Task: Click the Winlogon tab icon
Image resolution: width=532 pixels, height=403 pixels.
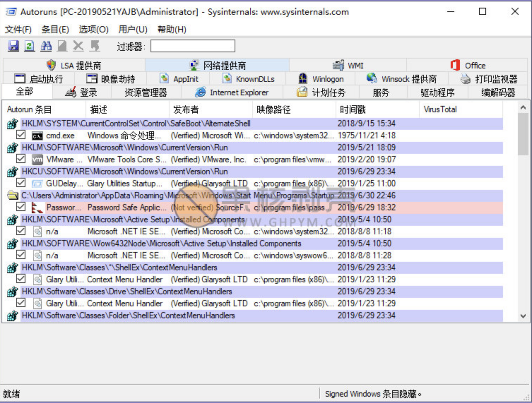Action: coord(303,78)
